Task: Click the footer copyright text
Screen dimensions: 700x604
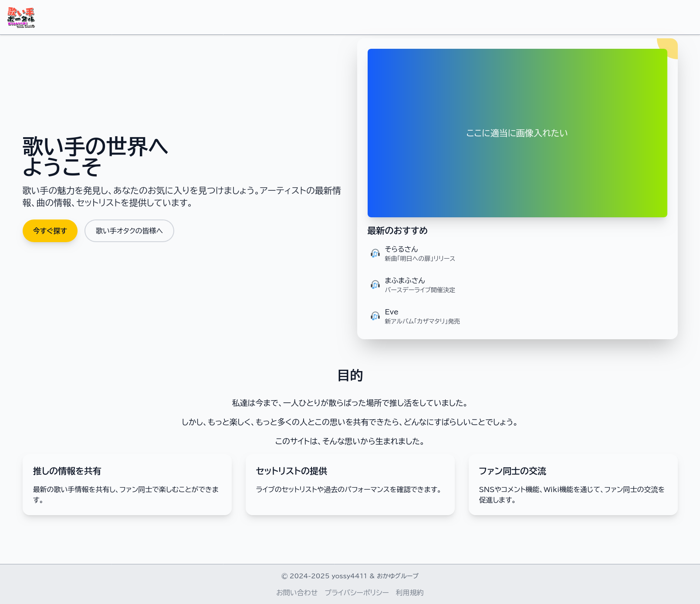Action: pyautogui.click(x=350, y=576)
